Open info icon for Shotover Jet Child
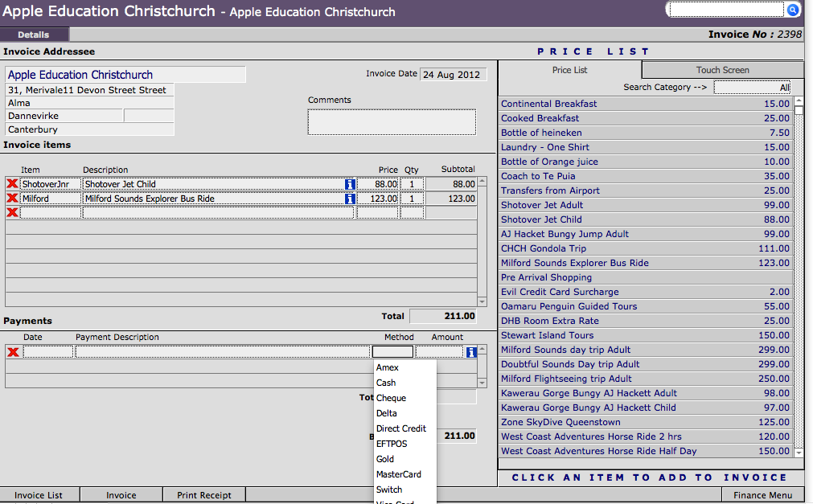813x504 pixels. (350, 184)
